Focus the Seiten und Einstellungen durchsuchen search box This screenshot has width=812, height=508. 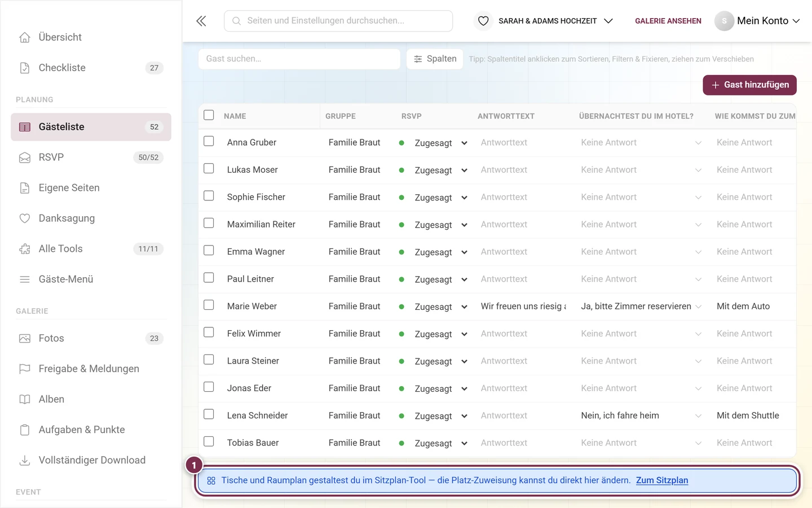[x=338, y=21]
